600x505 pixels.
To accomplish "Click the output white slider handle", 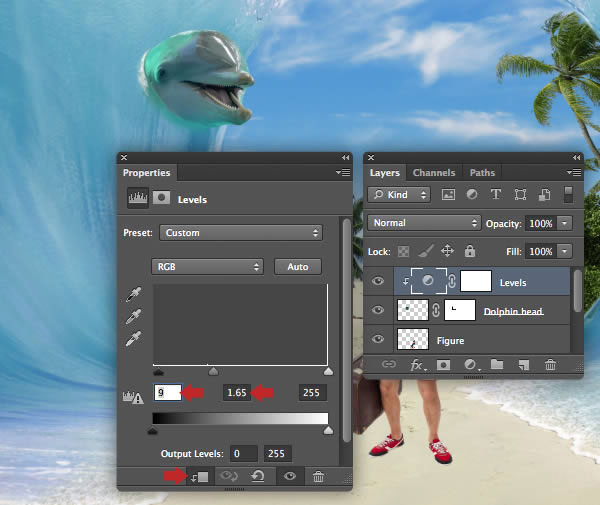I will click(x=328, y=431).
